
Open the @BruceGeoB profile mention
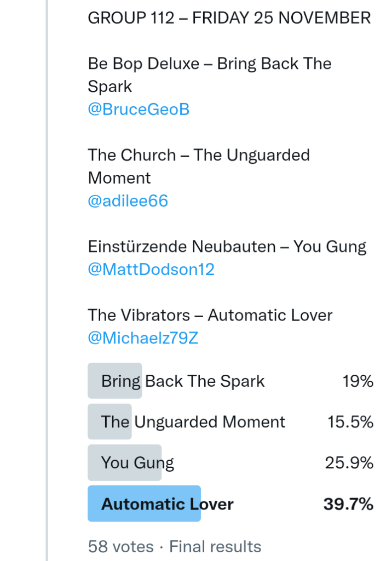click(139, 110)
